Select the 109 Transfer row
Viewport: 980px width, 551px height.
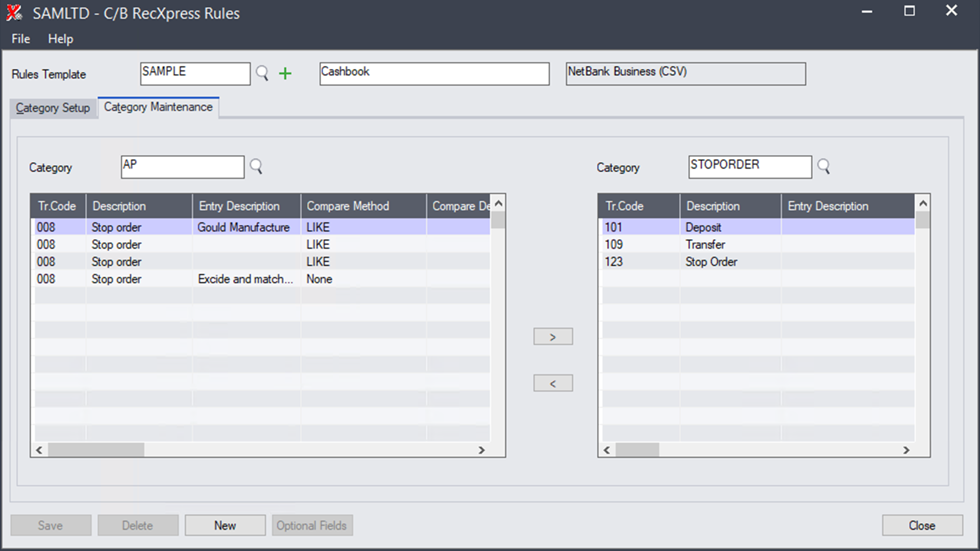pos(705,245)
